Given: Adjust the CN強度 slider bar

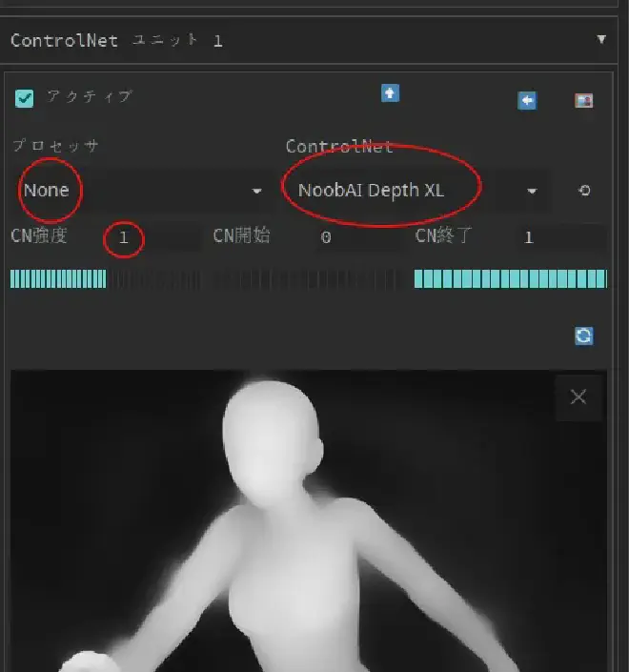Looking at the screenshot, I should [x=105, y=279].
